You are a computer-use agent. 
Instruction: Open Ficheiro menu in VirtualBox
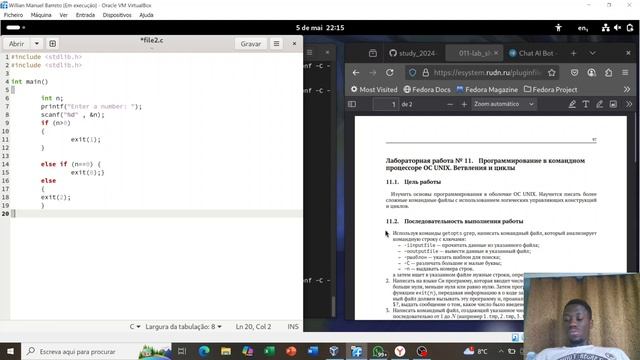click(13, 15)
